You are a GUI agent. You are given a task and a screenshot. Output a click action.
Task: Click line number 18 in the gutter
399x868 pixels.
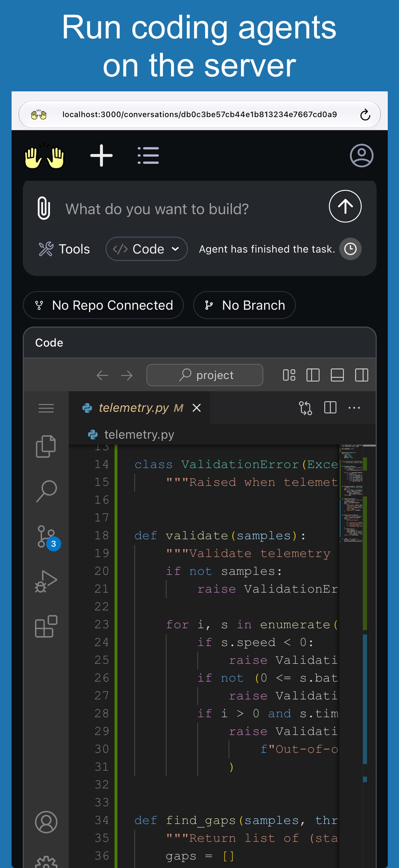102,535
